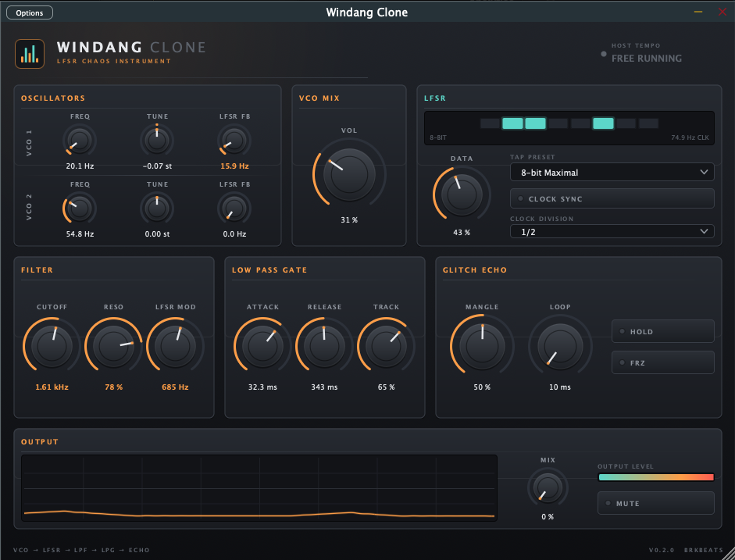Close the Windang Clone window
This screenshot has height=560, width=735.
pos(723,12)
